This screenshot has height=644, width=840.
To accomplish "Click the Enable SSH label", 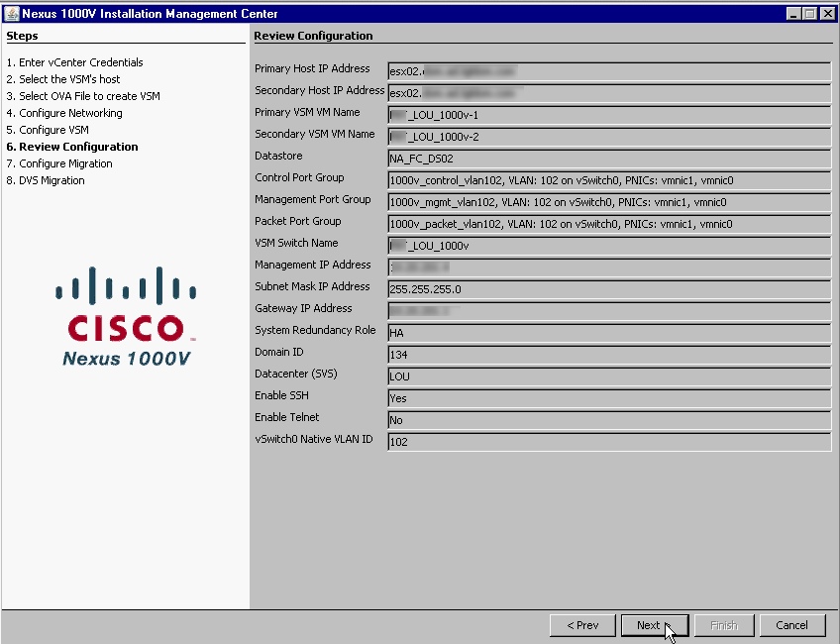I will coord(281,395).
